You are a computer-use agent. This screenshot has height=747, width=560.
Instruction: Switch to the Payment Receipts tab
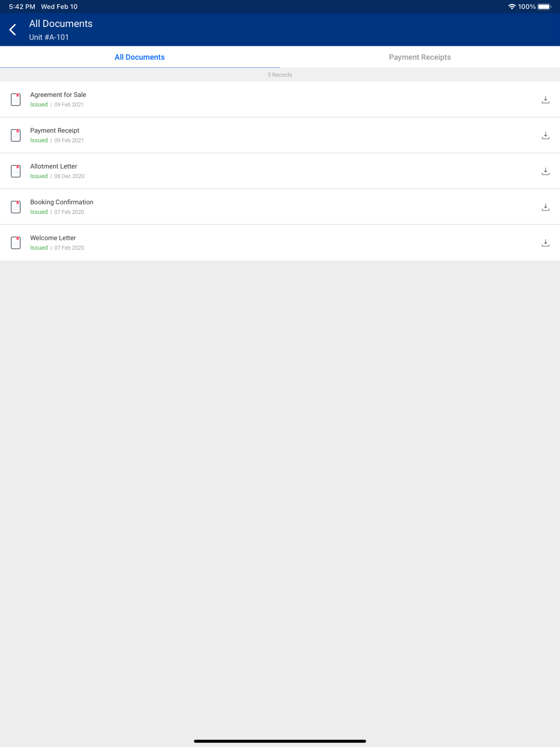(x=420, y=57)
